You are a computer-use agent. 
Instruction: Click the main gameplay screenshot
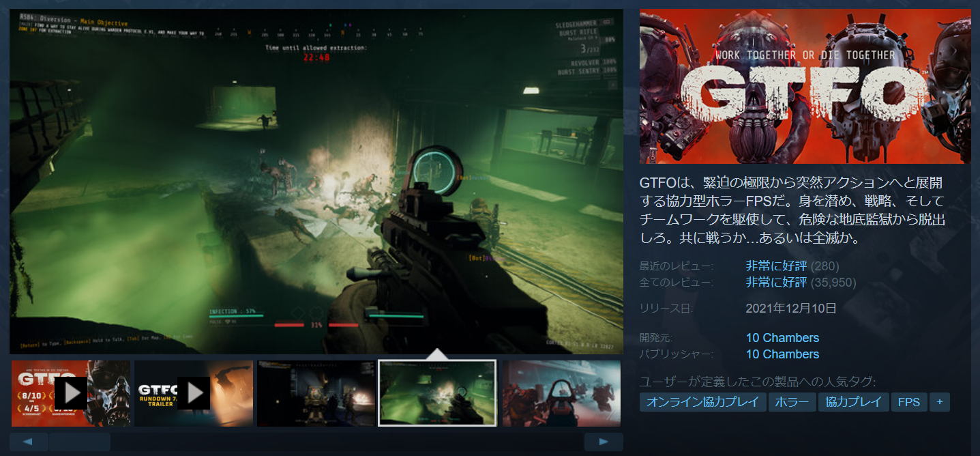point(316,181)
